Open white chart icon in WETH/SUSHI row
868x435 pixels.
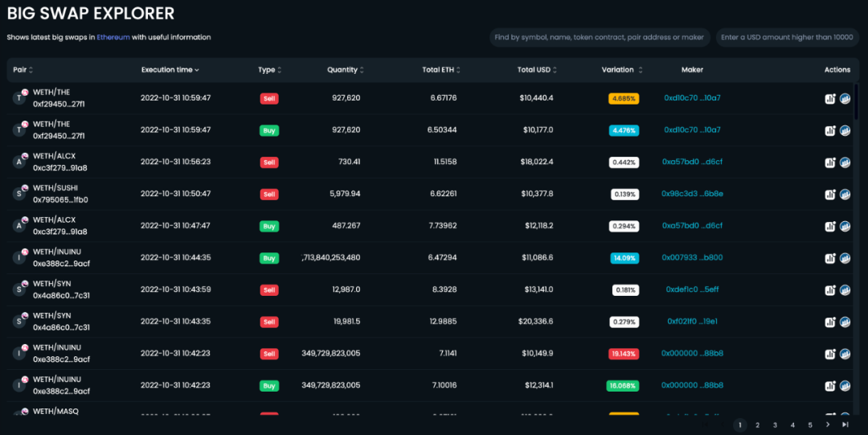[830, 195]
